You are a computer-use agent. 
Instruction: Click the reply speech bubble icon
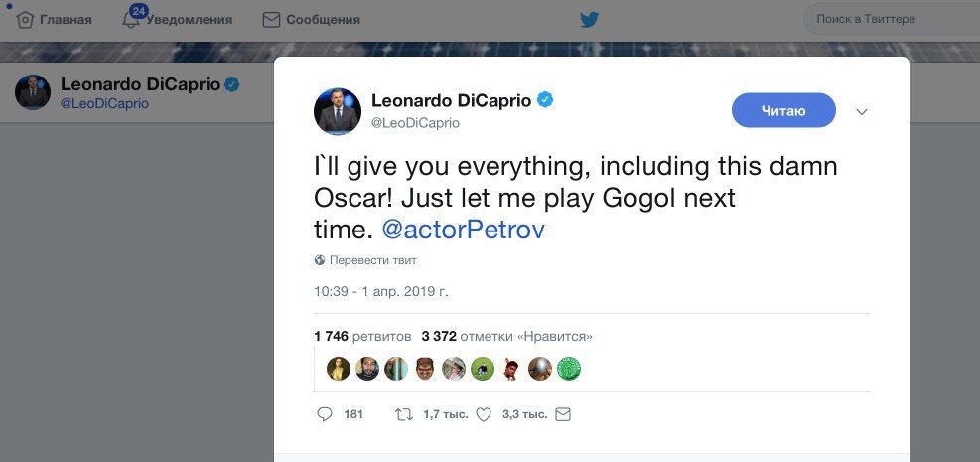[x=324, y=413]
